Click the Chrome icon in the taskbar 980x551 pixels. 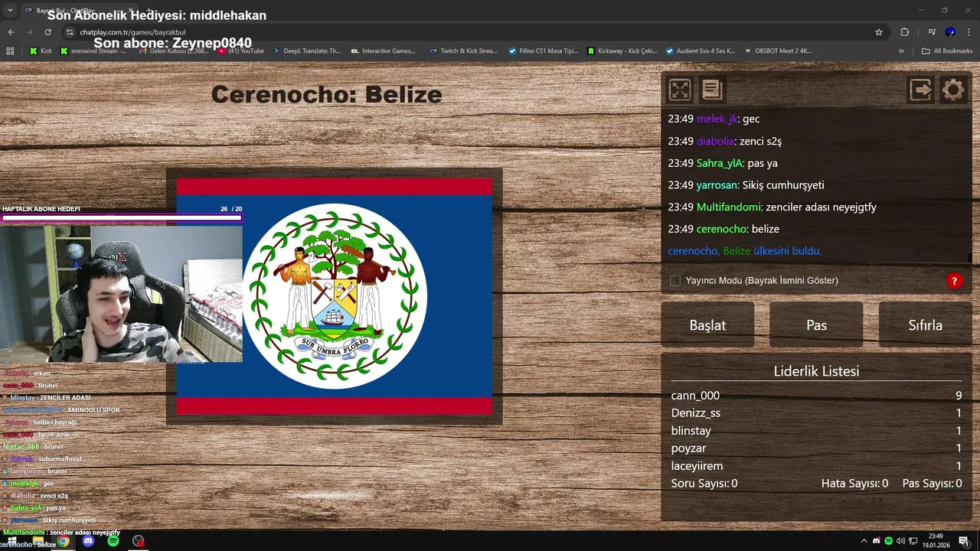click(x=63, y=541)
